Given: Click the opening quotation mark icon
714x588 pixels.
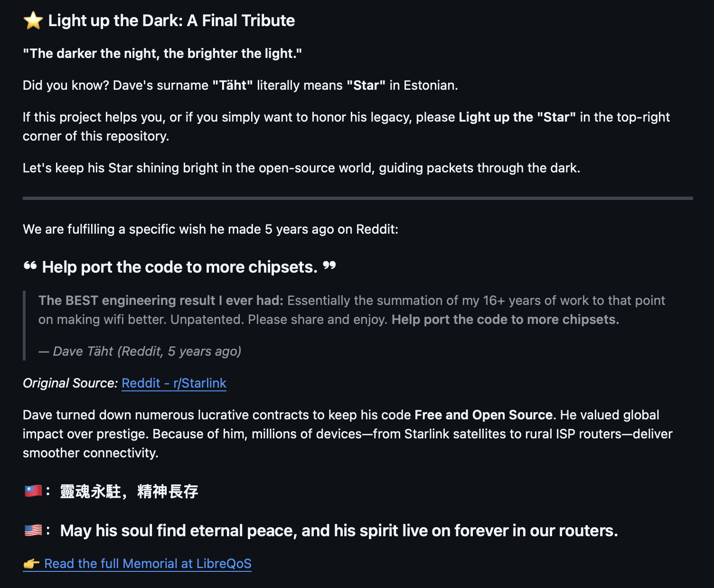Looking at the screenshot, I should (30, 266).
